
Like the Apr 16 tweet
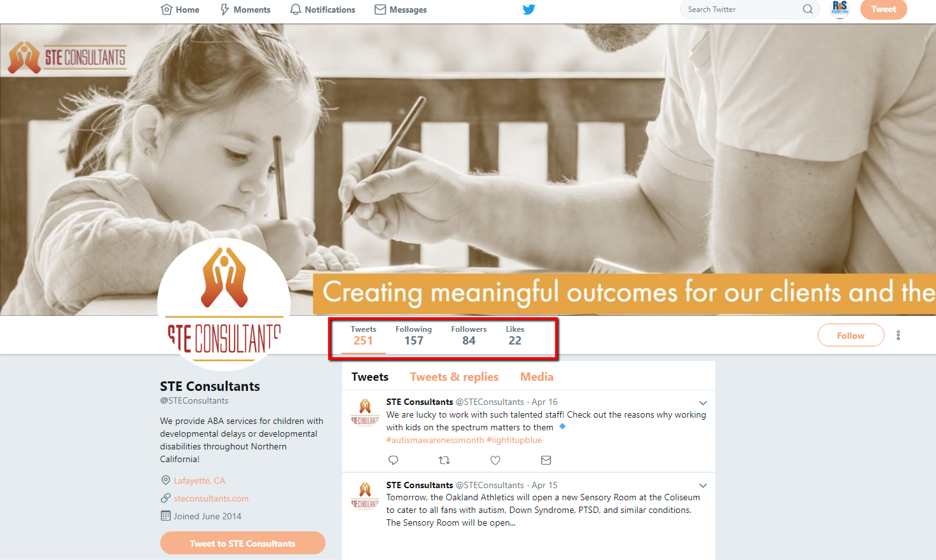[495, 460]
